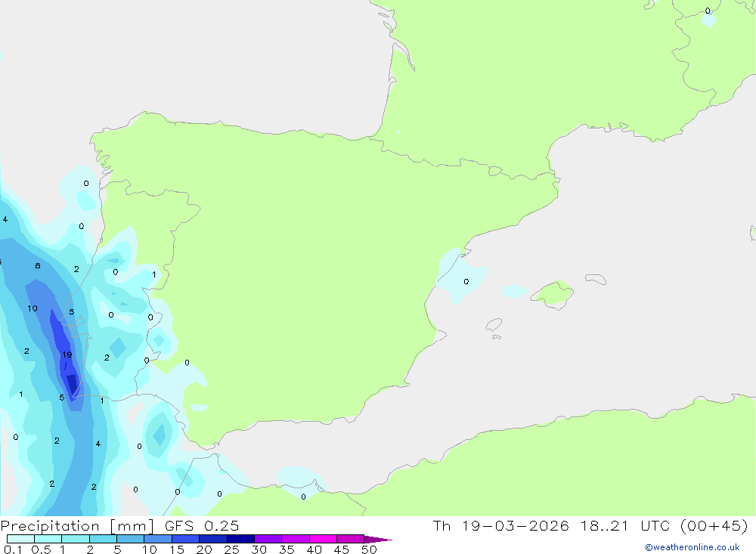The width and height of the screenshot is (756, 554).
Task: Pick the 25–30 mm navy legend swatch
Action: pyautogui.click(x=240, y=539)
